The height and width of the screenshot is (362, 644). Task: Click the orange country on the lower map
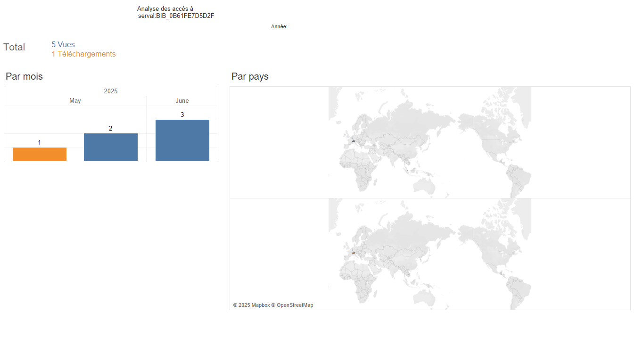pos(353,253)
